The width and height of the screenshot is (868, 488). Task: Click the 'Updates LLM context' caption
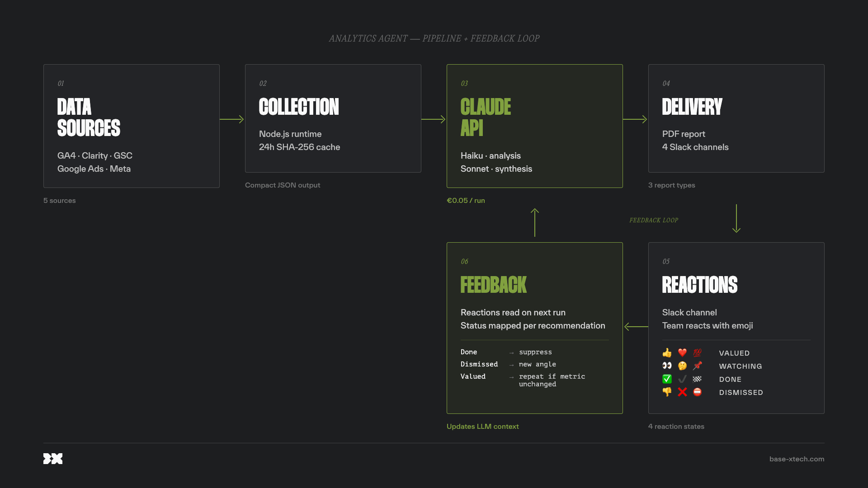(x=482, y=427)
